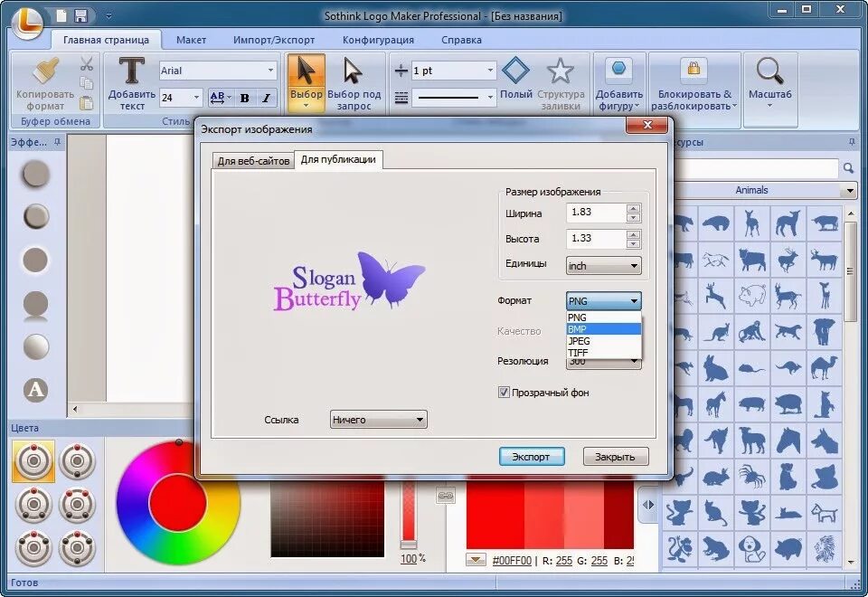Choose PNG from the format list
The width and height of the screenshot is (868, 597).
click(x=603, y=317)
